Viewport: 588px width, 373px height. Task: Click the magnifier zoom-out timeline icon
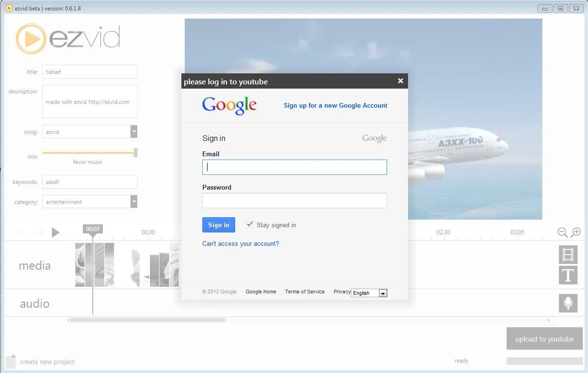pyautogui.click(x=562, y=232)
